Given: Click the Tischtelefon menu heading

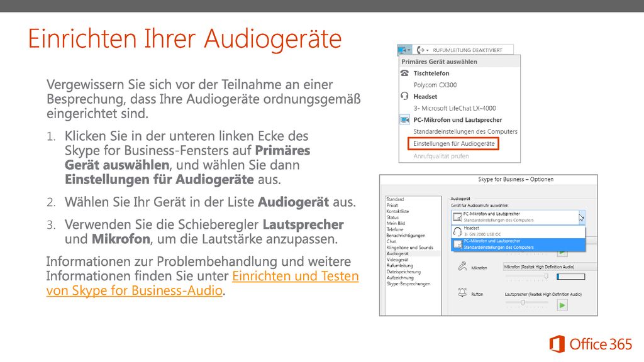Looking at the screenshot, I should coord(431,74).
